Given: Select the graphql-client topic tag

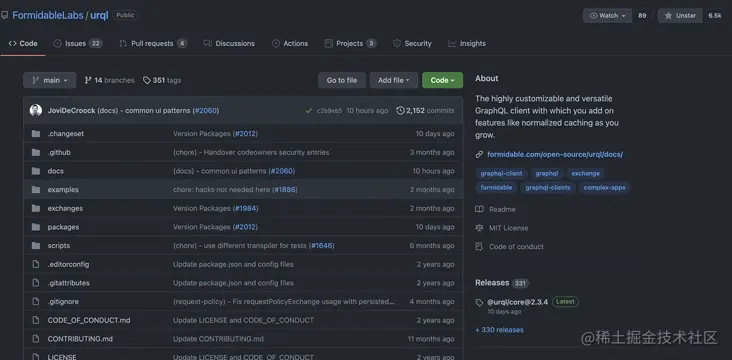Looking at the screenshot, I should tap(501, 174).
